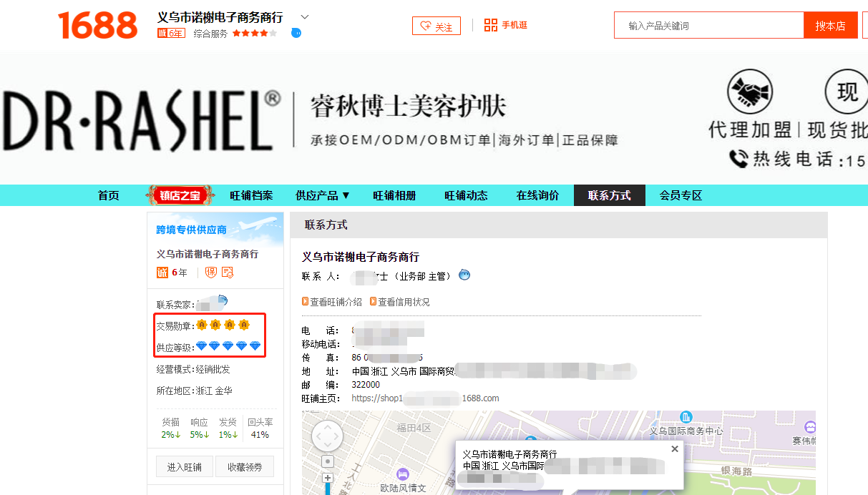Click the 跨境专供供应商 sidebar banner
This screenshot has width=868, height=495.
215,229
